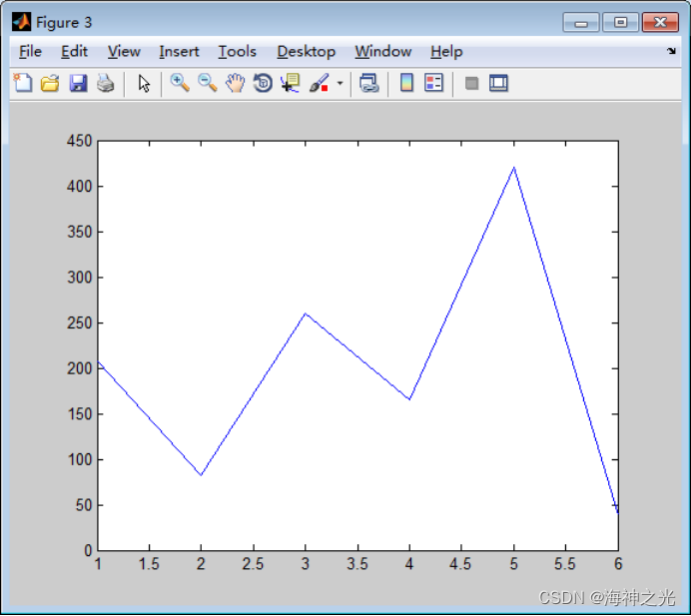
Task: Enable the Rotate 3D tool
Action: click(263, 83)
